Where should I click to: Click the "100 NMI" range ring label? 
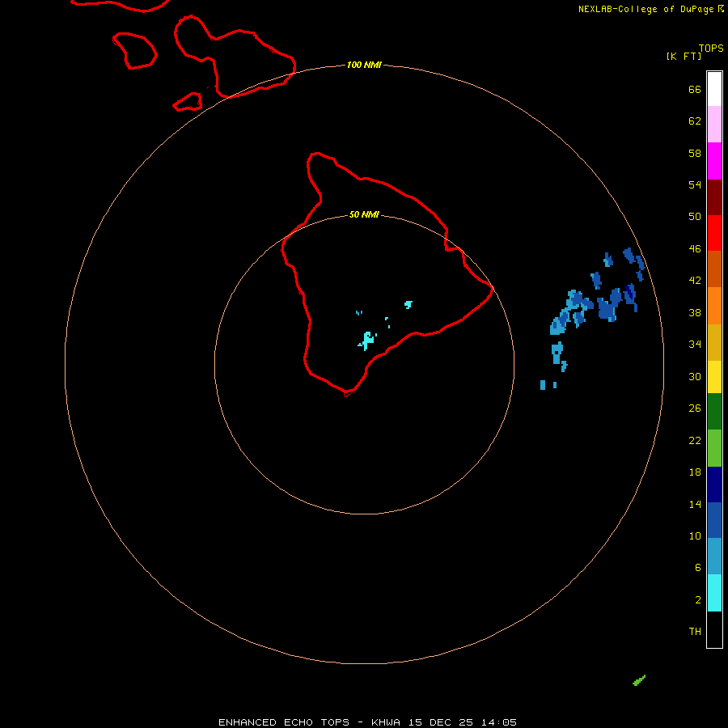click(364, 65)
